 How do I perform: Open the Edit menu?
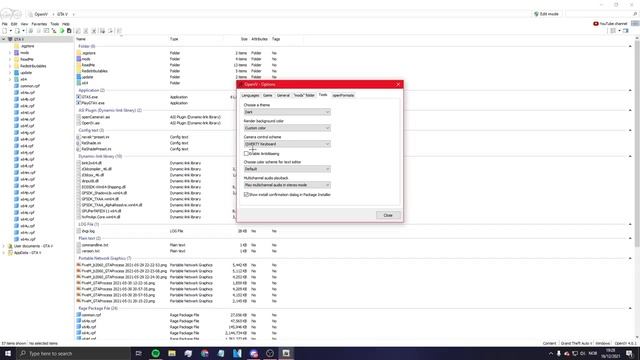[14, 24]
